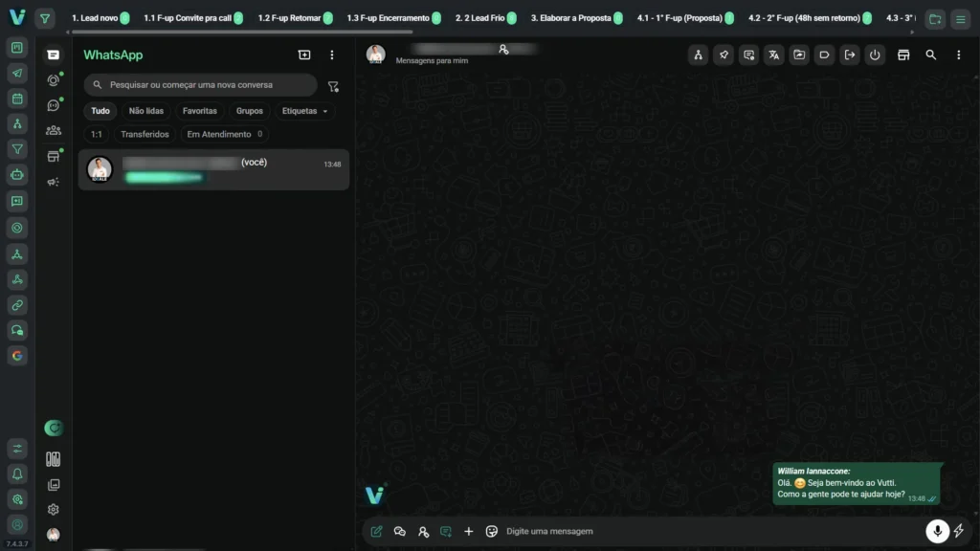Open the emoji sticker picker
Image resolution: width=980 pixels, height=551 pixels.
point(492,531)
